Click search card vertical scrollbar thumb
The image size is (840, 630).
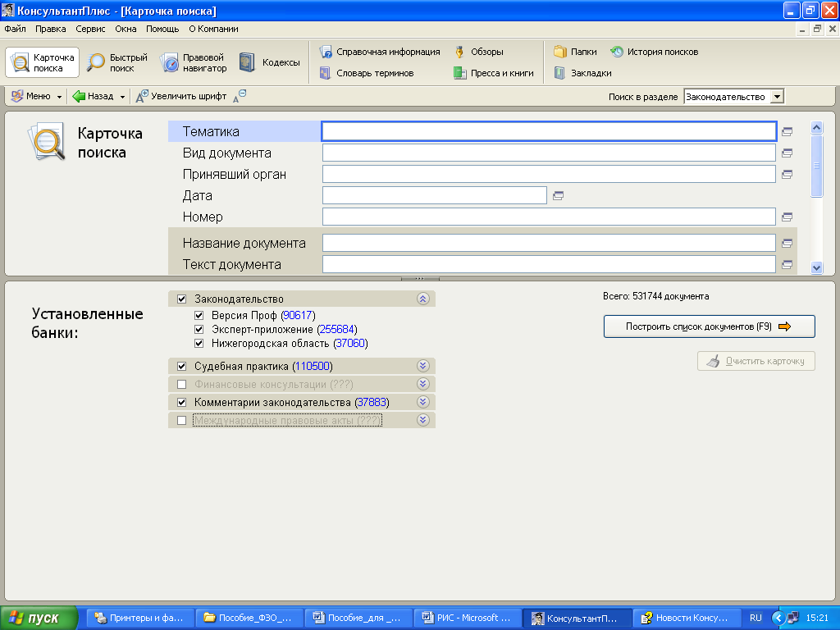point(817,166)
